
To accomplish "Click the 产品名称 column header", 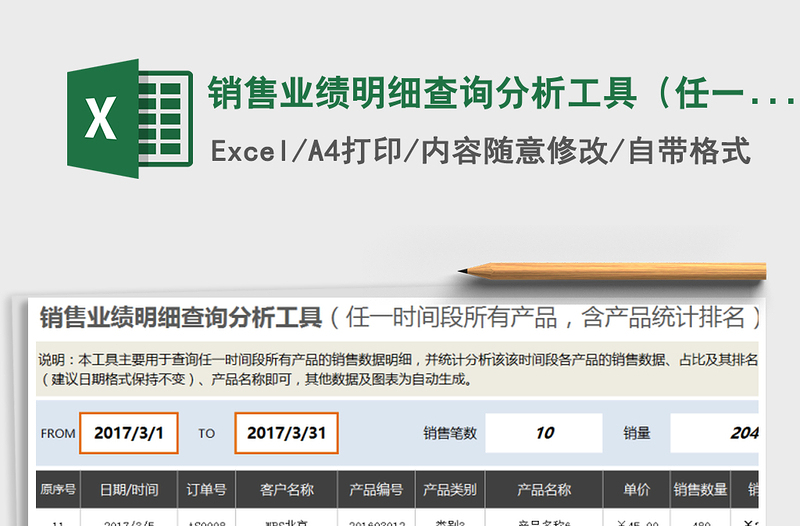I will tap(544, 489).
